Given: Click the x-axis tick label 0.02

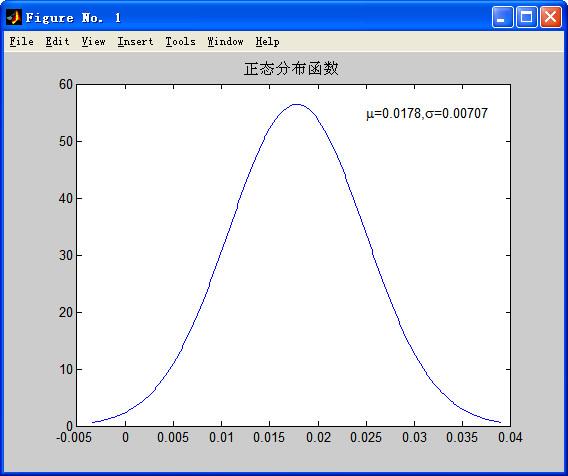Looking at the screenshot, I should click(318, 438).
